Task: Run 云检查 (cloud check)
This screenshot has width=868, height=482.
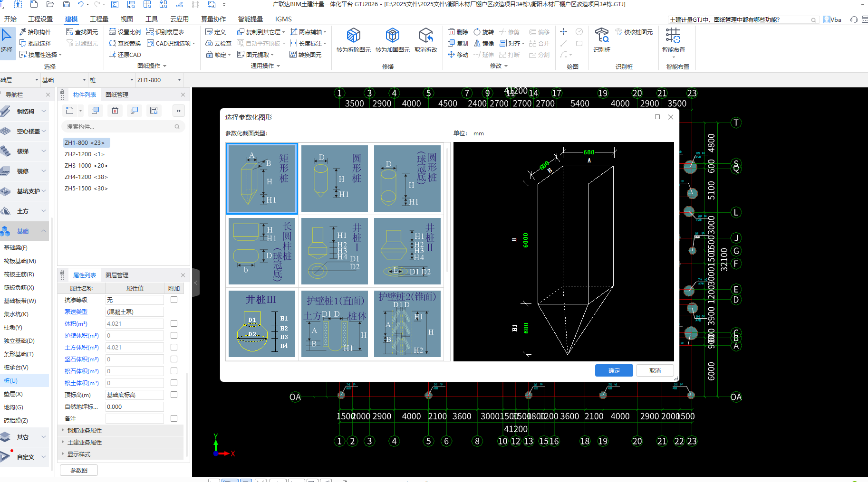Action: (x=219, y=43)
